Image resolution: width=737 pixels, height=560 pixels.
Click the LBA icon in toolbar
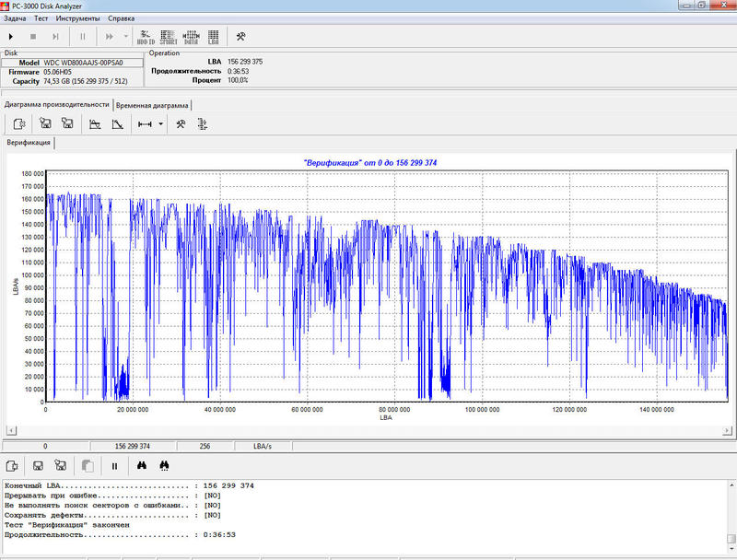pyautogui.click(x=214, y=36)
